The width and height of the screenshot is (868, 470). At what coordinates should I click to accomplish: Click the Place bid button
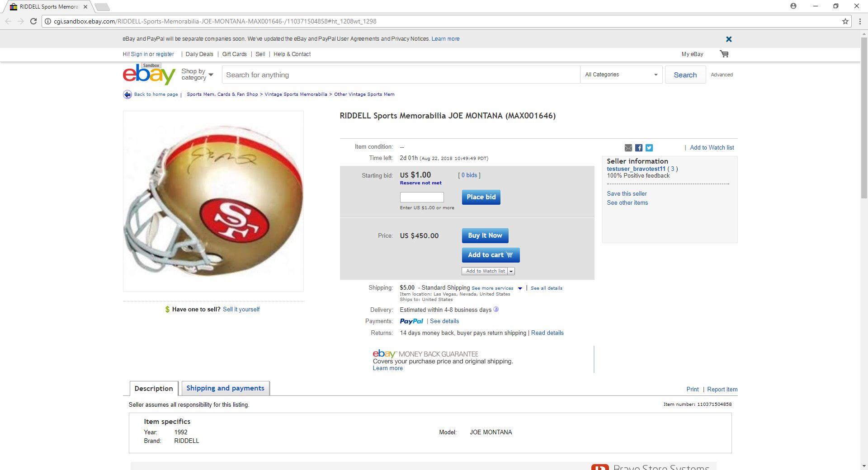(x=481, y=197)
